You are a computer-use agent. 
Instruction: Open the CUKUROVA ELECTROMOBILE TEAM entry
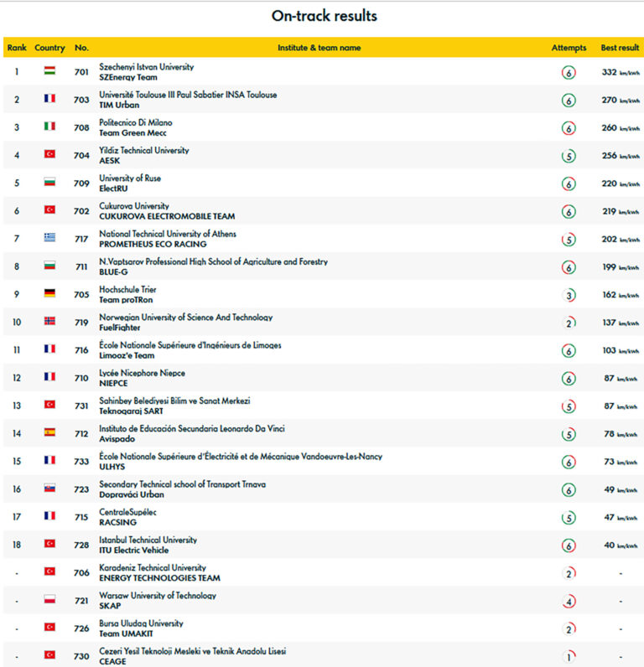167,216
